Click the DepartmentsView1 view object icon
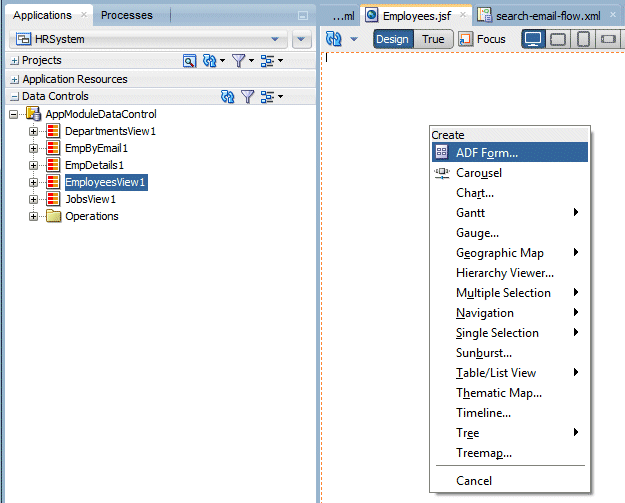This screenshot has width=625, height=503. point(53,131)
